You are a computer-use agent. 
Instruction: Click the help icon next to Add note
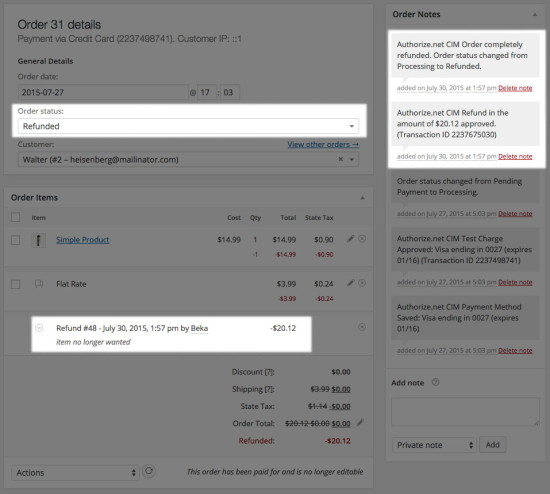coord(435,382)
